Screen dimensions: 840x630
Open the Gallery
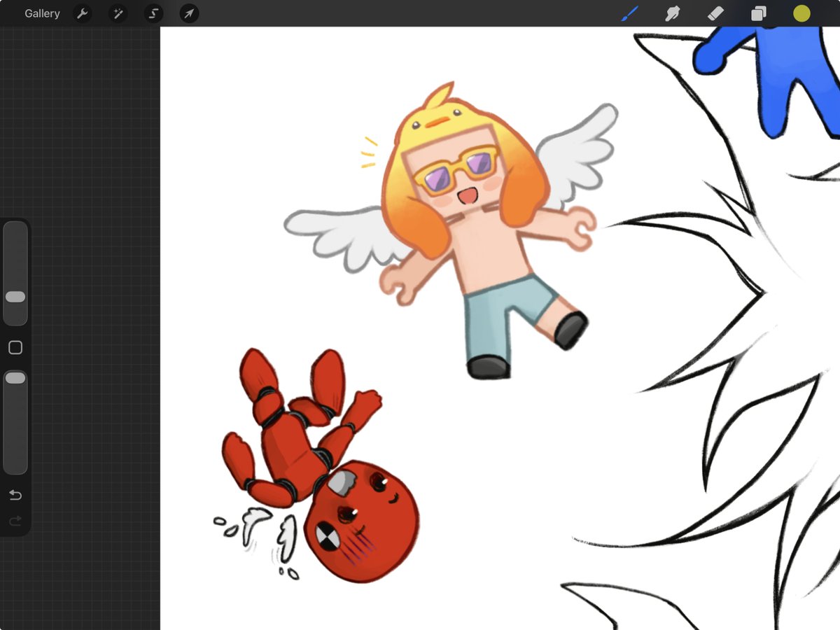pos(42,13)
